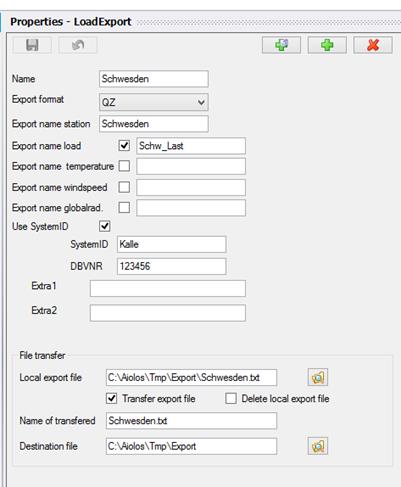Open the Export format QZ dropdown

click(154, 102)
